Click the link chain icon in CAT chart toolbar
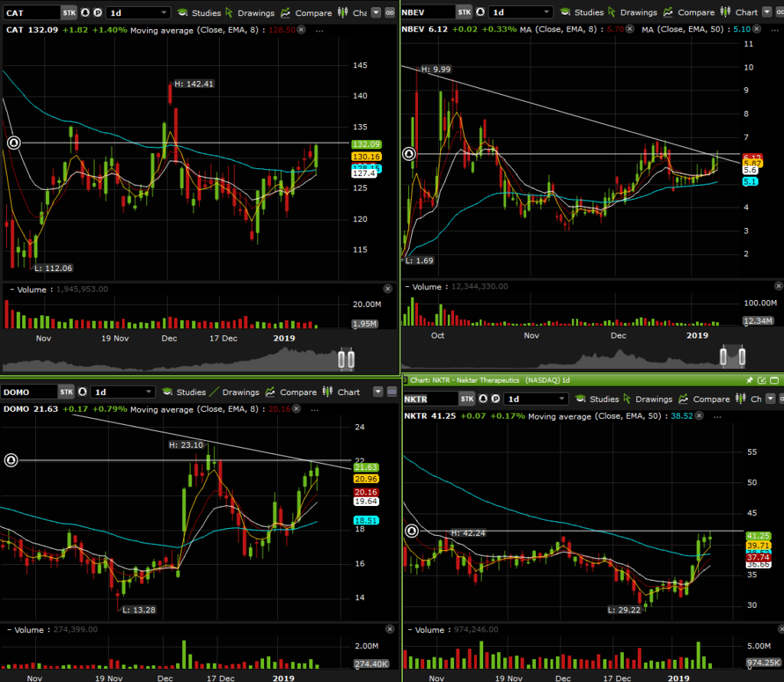The image size is (784, 682). tap(390, 12)
